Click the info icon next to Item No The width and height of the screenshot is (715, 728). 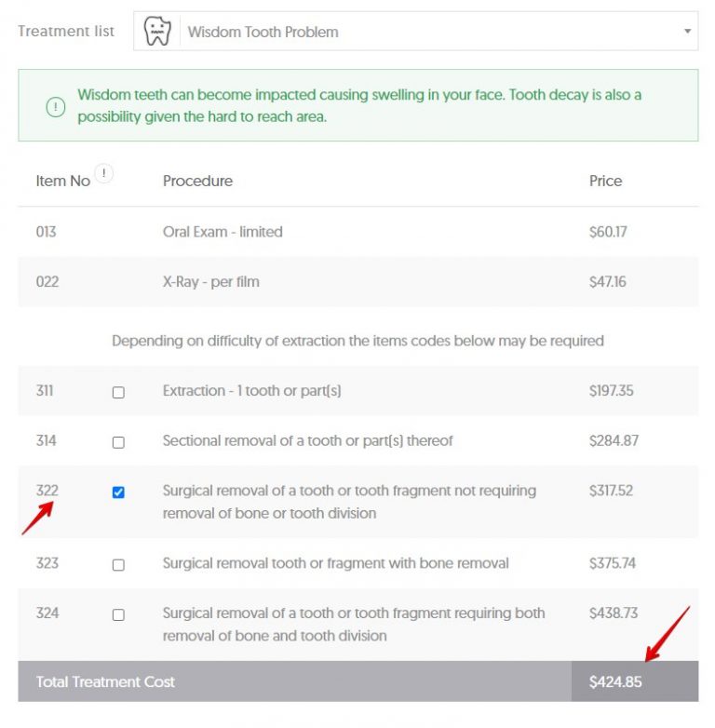[104, 173]
